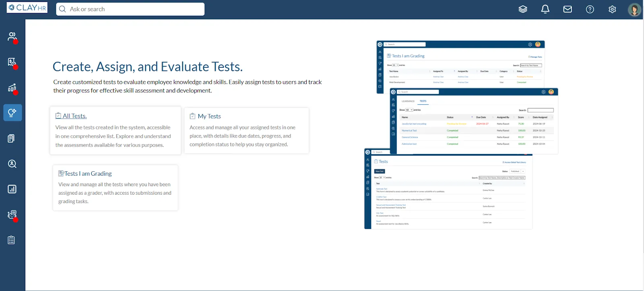The image size is (644, 291).
Task: Open the My Tests card title
Action: coord(209,116)
